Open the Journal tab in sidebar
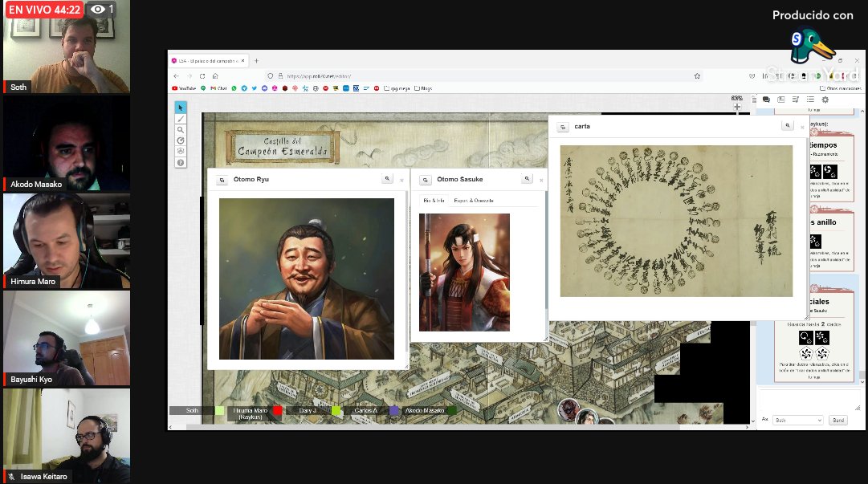Image resolution: width=868 pixels, height=484 pixels. 796,100
